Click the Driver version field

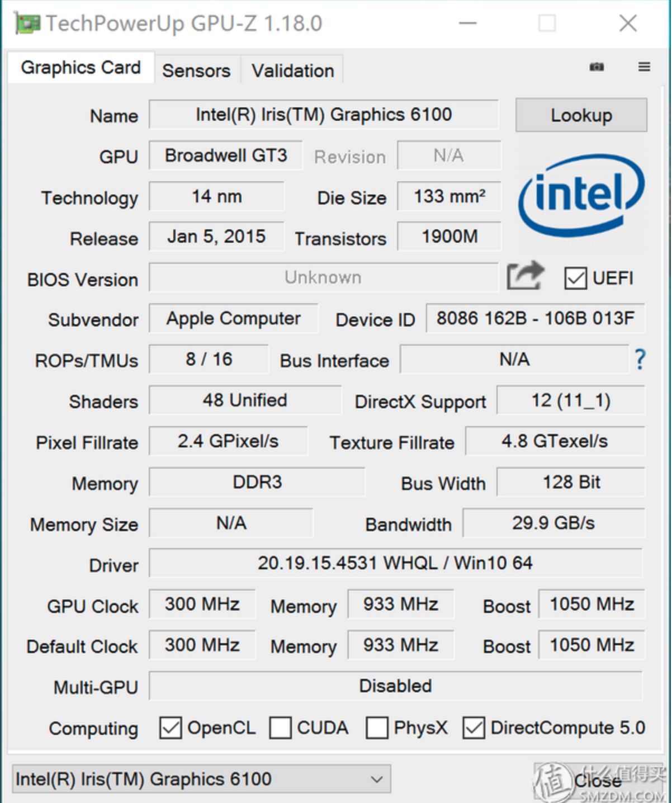click(395, 563)
